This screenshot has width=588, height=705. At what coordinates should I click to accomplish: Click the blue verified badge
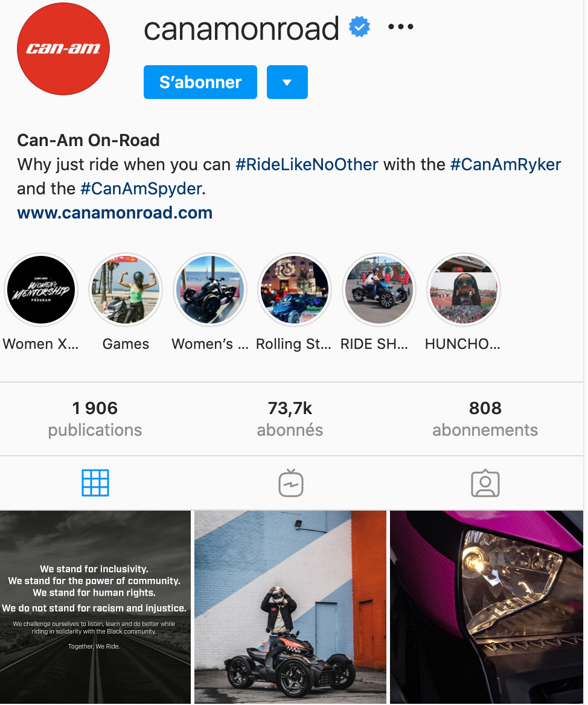[360, 27]
